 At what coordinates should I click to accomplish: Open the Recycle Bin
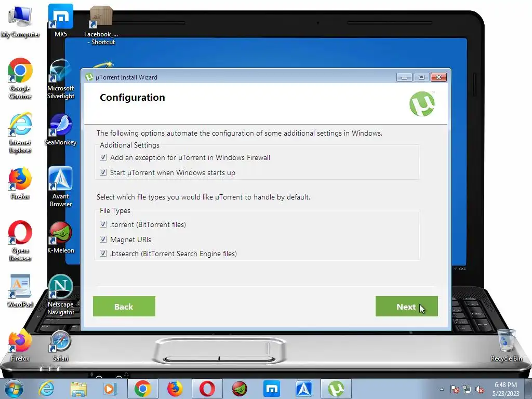(x=506, y=345)
